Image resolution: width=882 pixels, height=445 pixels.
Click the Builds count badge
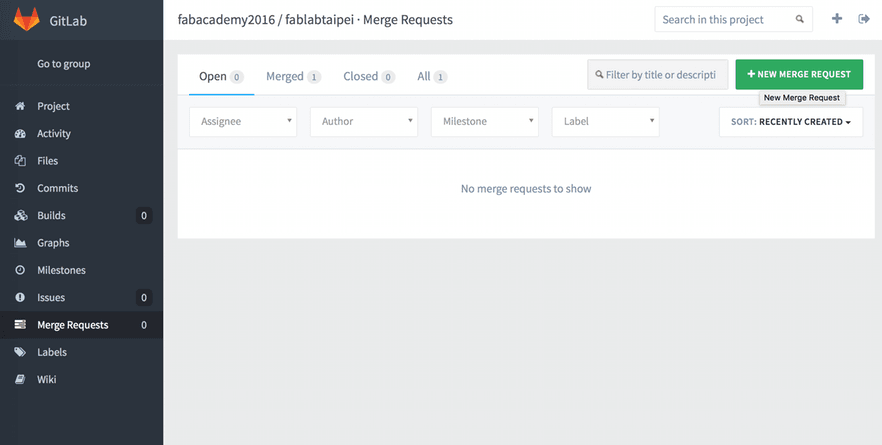(144, 215)
